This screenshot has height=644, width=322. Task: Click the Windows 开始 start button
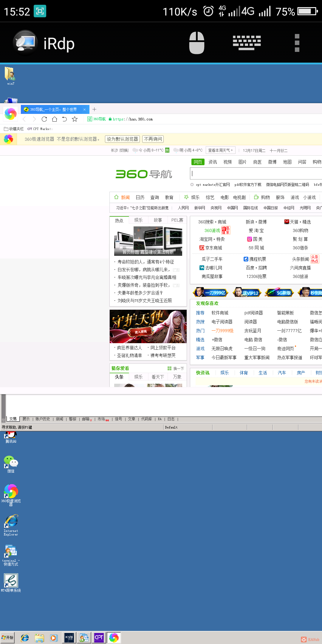(x=7, y=637)
